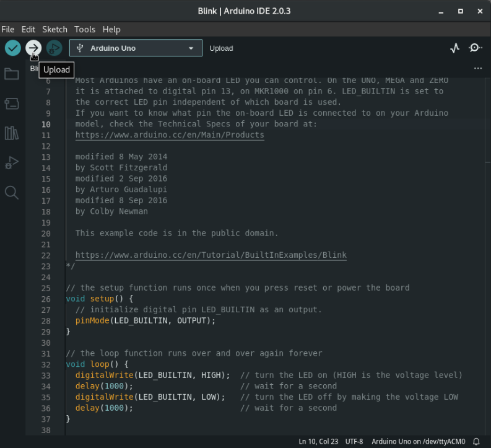Click line number 26 in the gutter
Screen dimensions: 491x448
[46, 299]
